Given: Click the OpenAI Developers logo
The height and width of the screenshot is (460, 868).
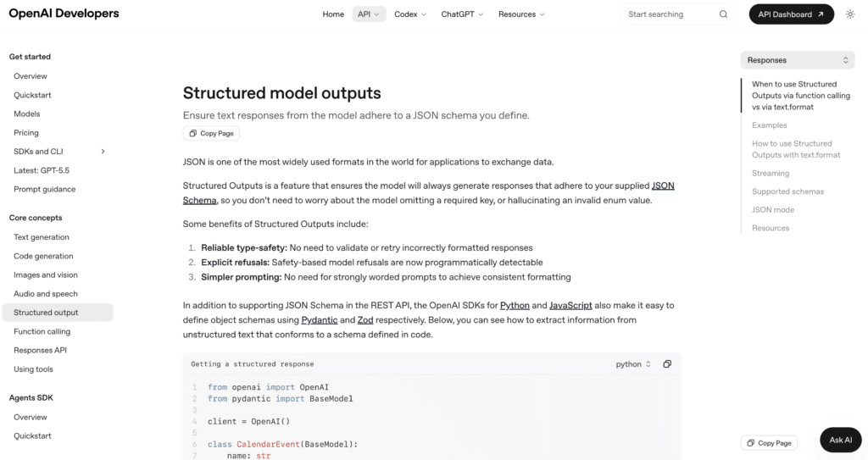Looking at the screenshot, I should pos(64,14).
